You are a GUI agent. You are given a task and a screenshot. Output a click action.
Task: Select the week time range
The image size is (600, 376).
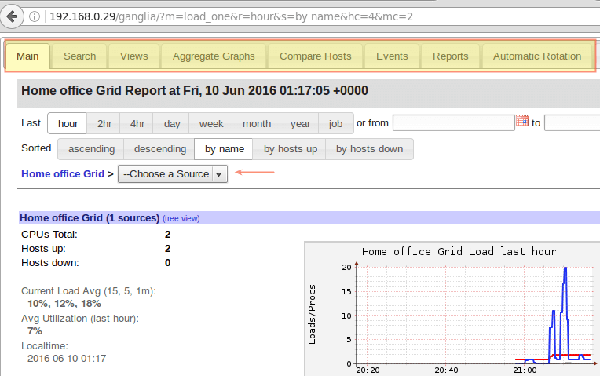pyautogui.click(x=211, y=123)
